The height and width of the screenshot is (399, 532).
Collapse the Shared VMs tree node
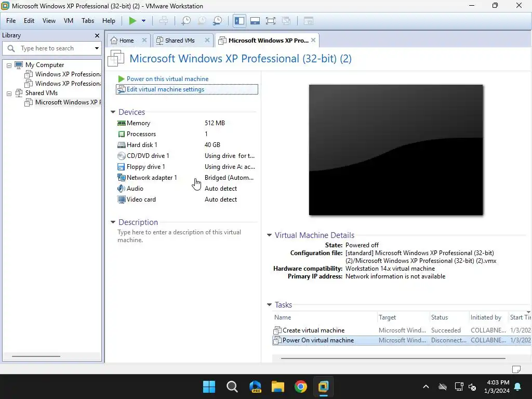(9, 94)
